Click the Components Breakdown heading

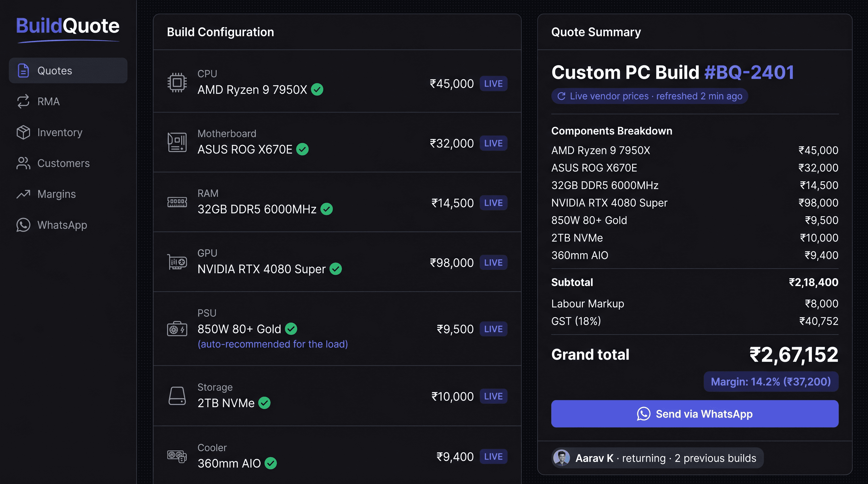coord(612,131)
